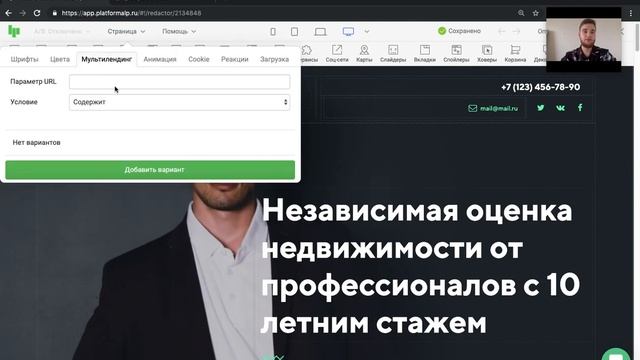Select the Мультилендинг tab

(x=107, y=59)
